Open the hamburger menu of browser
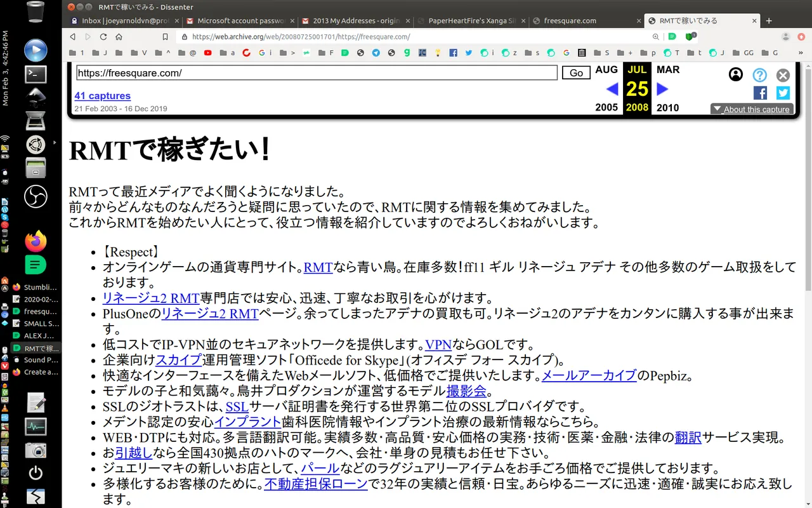Screen dimensions: 812x508 tap(802, 37)
